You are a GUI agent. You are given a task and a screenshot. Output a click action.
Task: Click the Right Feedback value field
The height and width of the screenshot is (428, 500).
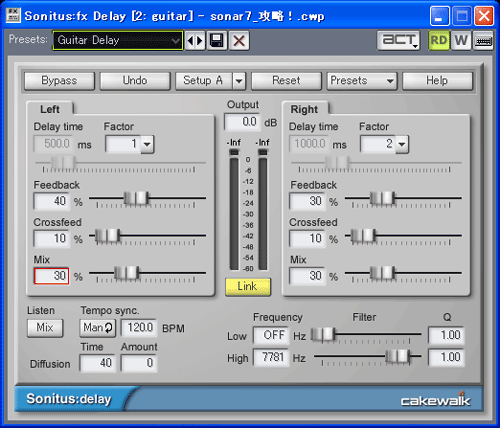307,201
